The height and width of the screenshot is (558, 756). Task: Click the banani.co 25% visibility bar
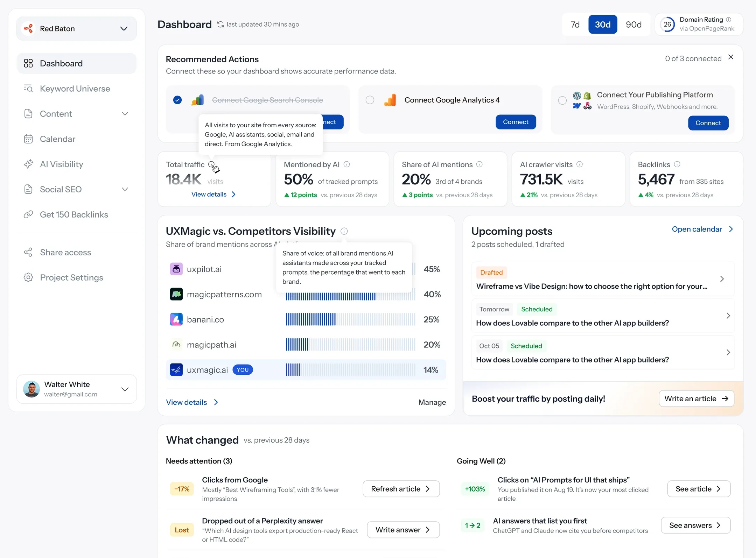point(351,319)
